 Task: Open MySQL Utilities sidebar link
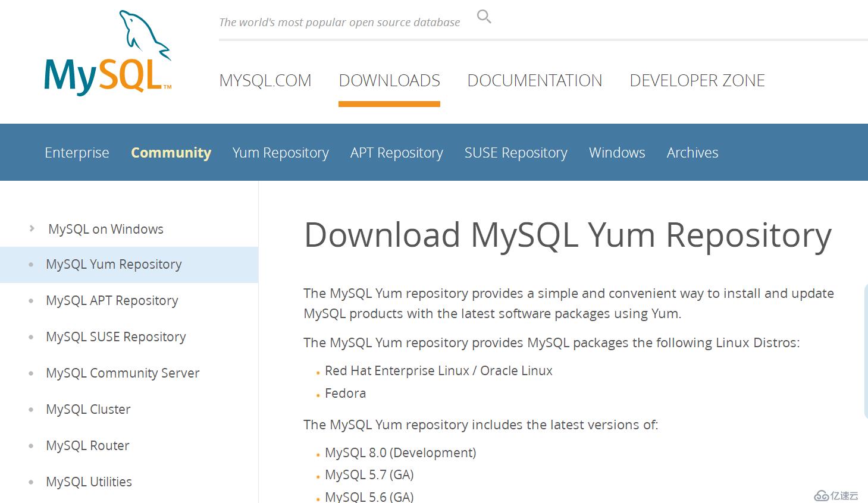tap(89, 482)
